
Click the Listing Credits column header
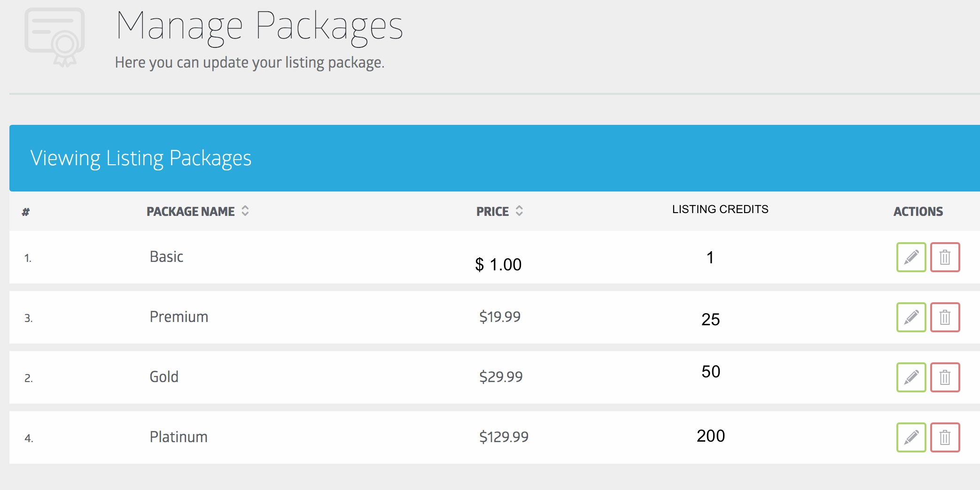coord(720,209)
